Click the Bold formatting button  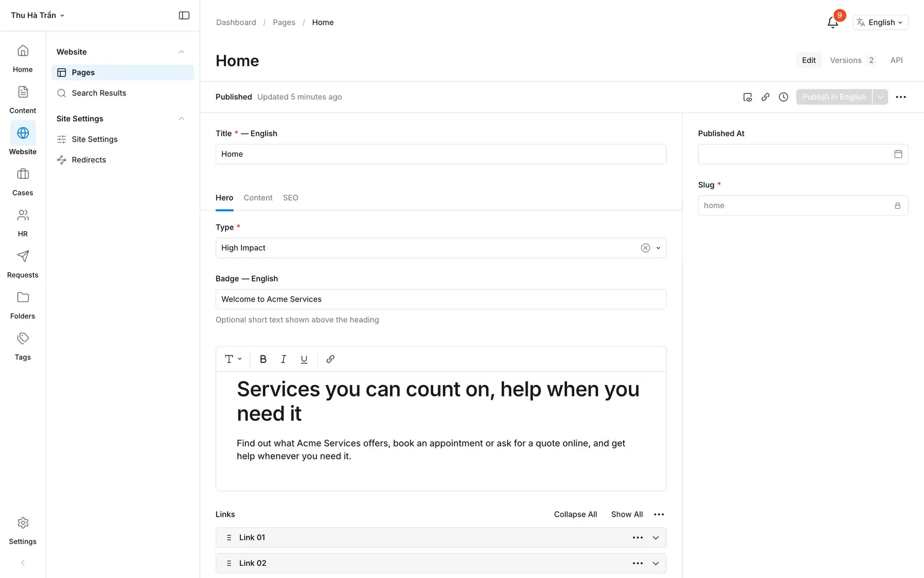pyautogui.click(x=263, y=359)
